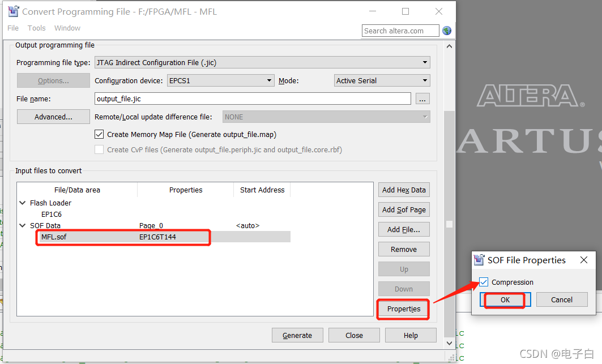Click the vertical scrollbar thumb
This screenshot has height=364, width=602.
click(449, 224)
